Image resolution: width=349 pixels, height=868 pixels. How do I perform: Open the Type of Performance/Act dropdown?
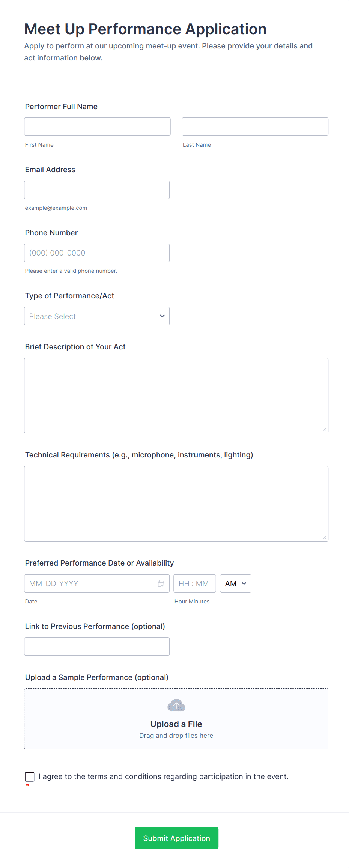pyautogui.click(x=97, y=316)
